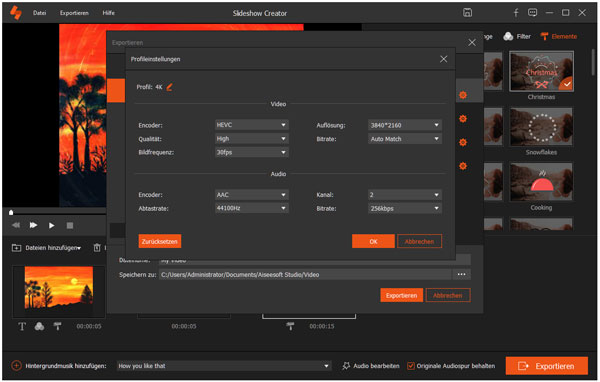The image size is (600, 382).
Task: Click the add background music plus icon
Action: (x=16, y=366)
